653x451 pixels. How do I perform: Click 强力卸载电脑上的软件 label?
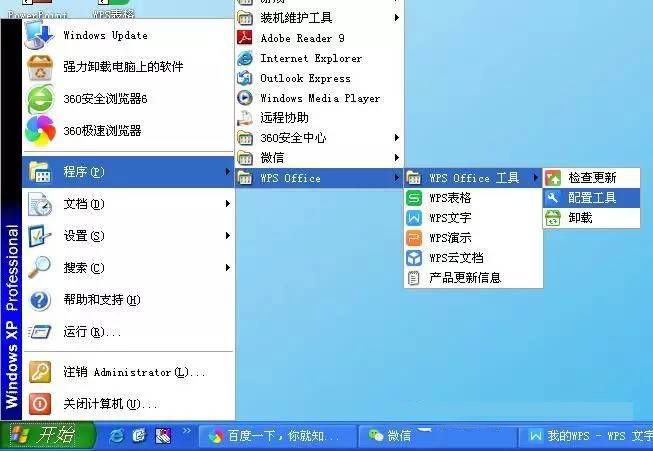(x=123, y=67)
